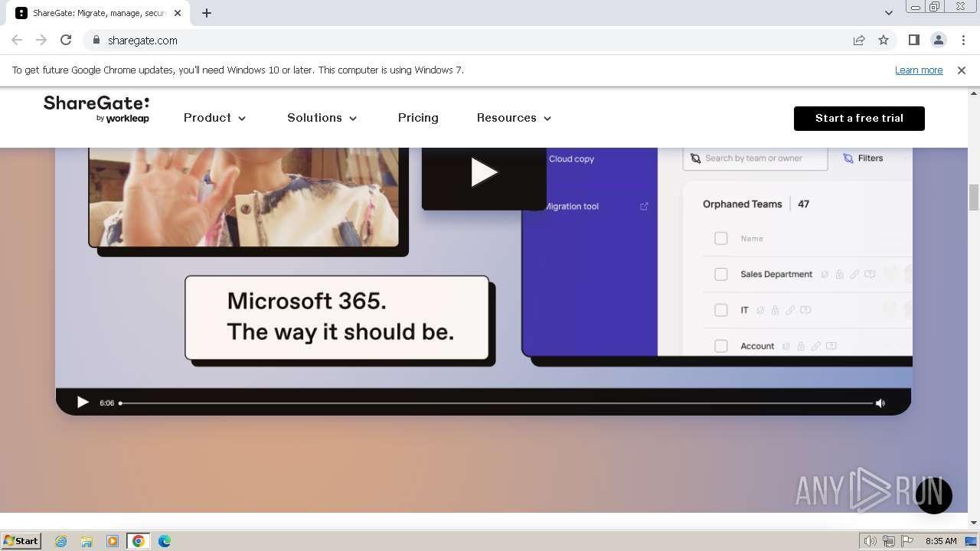The width and height of the screenshot is (980, 551).
Task: Click the Orphaned Teams heading
Action: [743, 204]
